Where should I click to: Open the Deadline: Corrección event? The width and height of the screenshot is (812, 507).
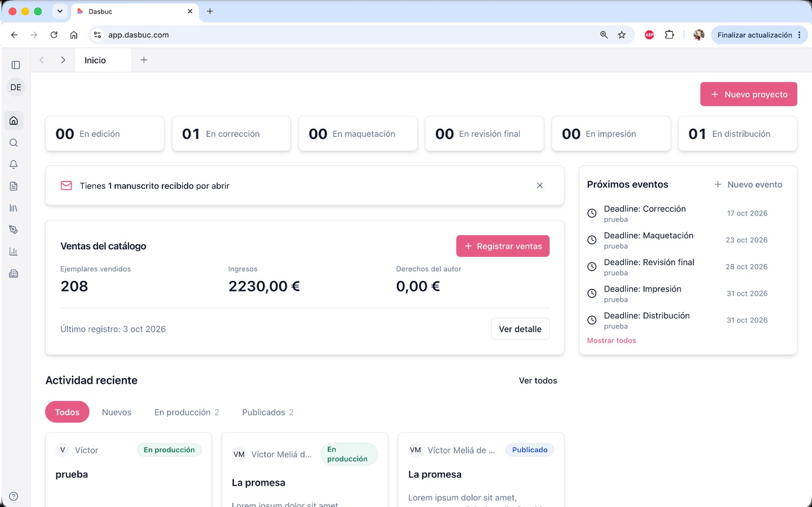click(x=678, y=214)
